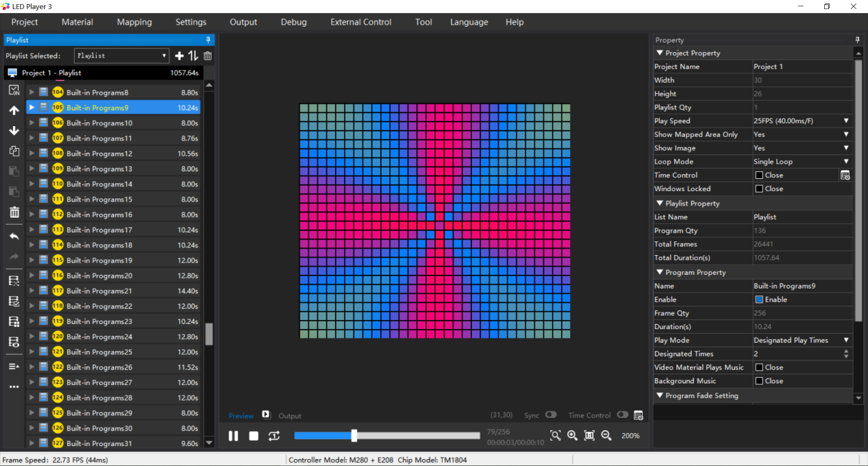Screen dimensions: 868x466
Task: Click the undo arrow icon
Action: coord(14,236)
